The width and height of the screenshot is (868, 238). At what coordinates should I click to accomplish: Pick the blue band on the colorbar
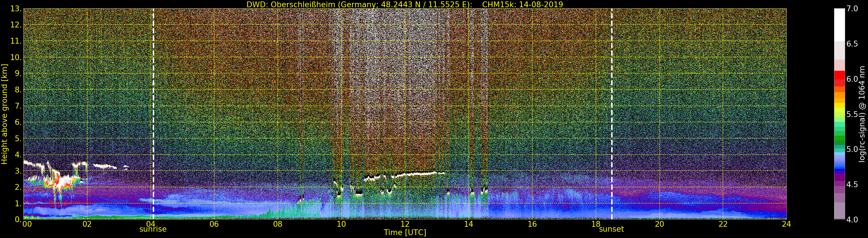pos(839,166)
